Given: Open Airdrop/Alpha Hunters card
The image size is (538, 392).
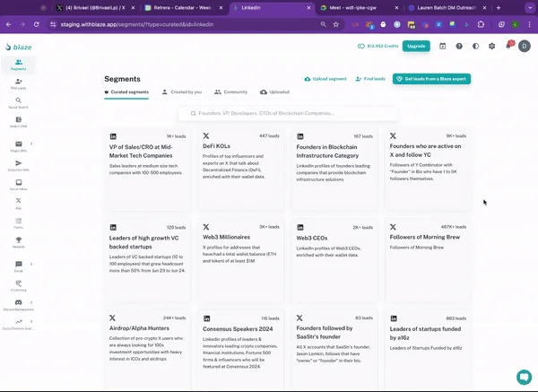Looking at the screenshot, I should point(148,350).
